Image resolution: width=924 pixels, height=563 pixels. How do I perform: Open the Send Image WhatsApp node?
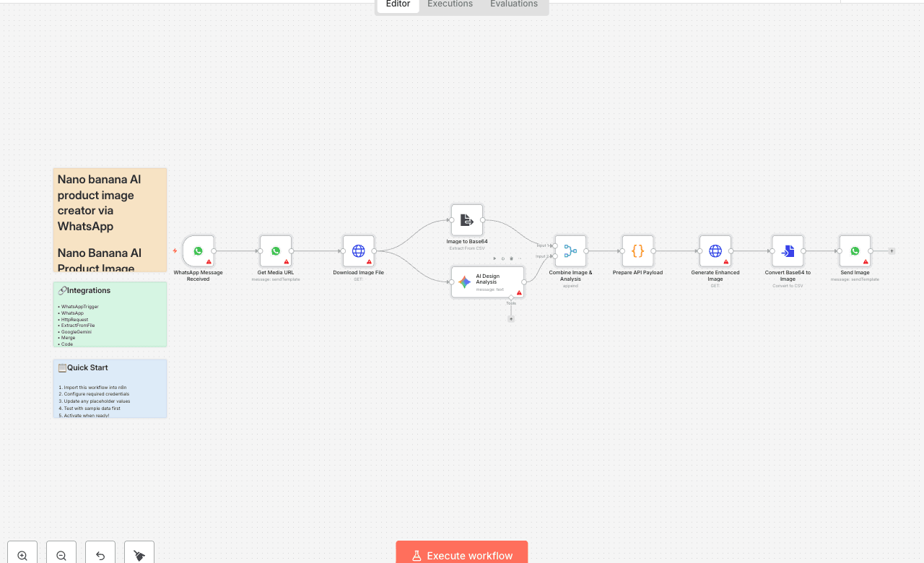point(855,250)
